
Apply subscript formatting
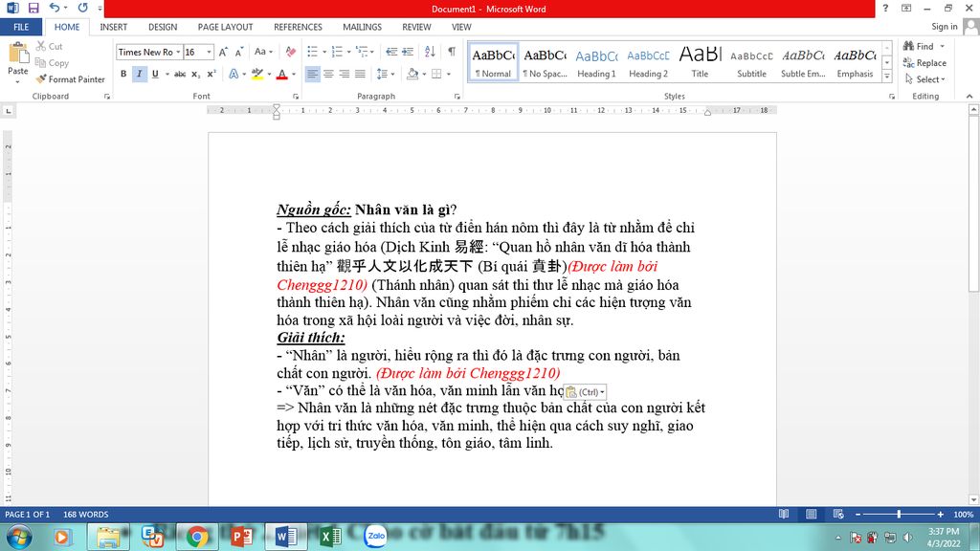click(195, 74)
